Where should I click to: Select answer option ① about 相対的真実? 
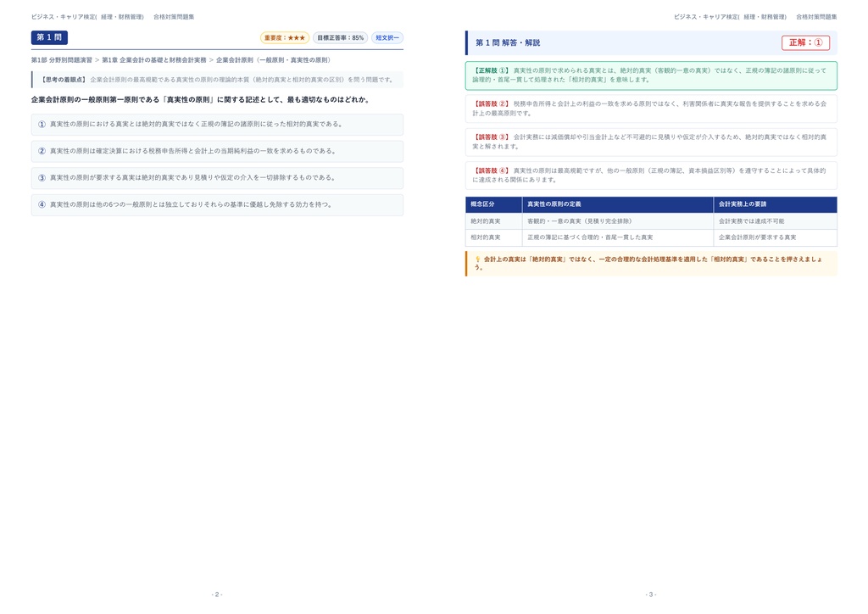coord(217,125)
